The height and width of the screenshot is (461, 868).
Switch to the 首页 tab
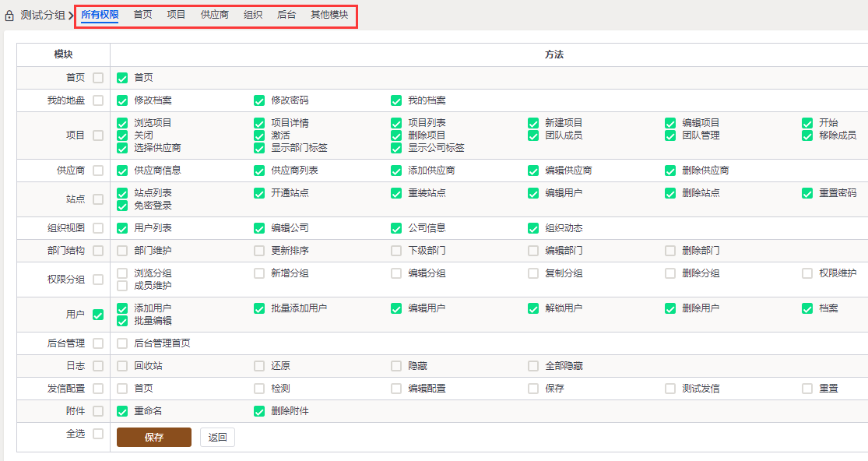pos(142,15)
